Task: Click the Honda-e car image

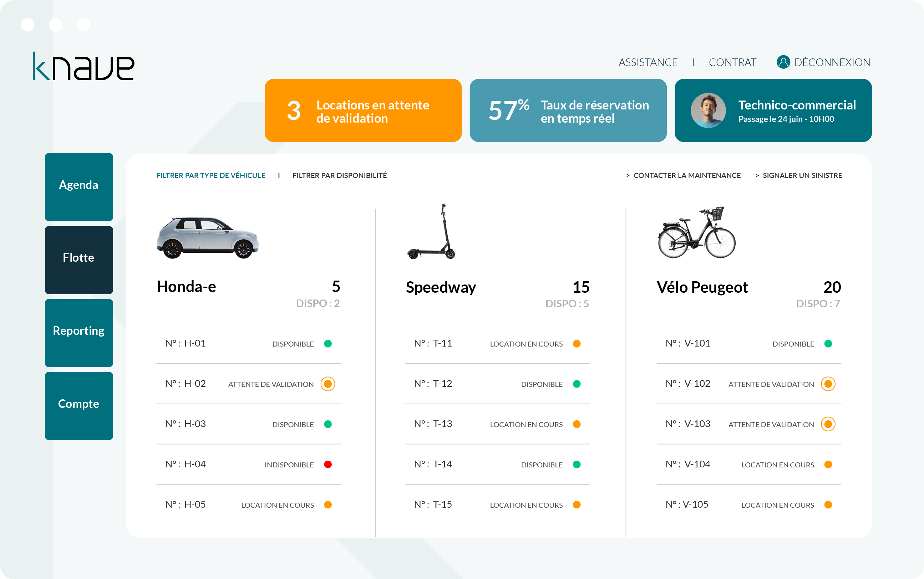Action: coord(208,237)
